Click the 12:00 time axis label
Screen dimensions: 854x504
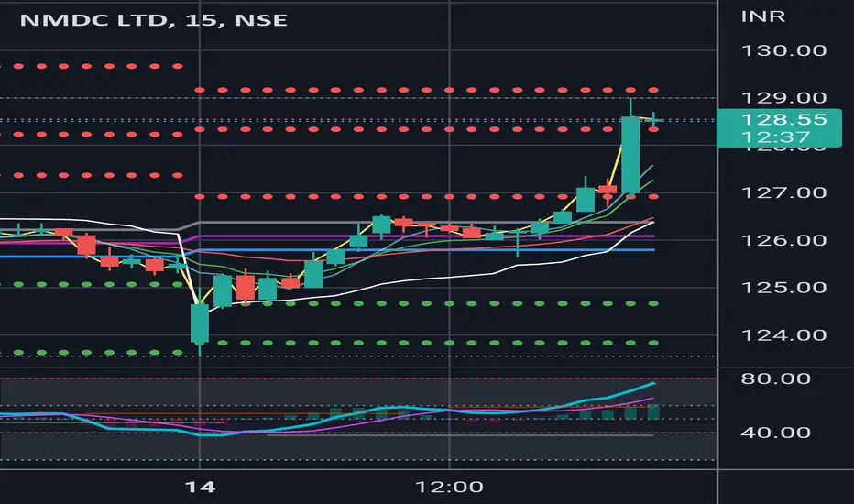(x=449, y=487)
